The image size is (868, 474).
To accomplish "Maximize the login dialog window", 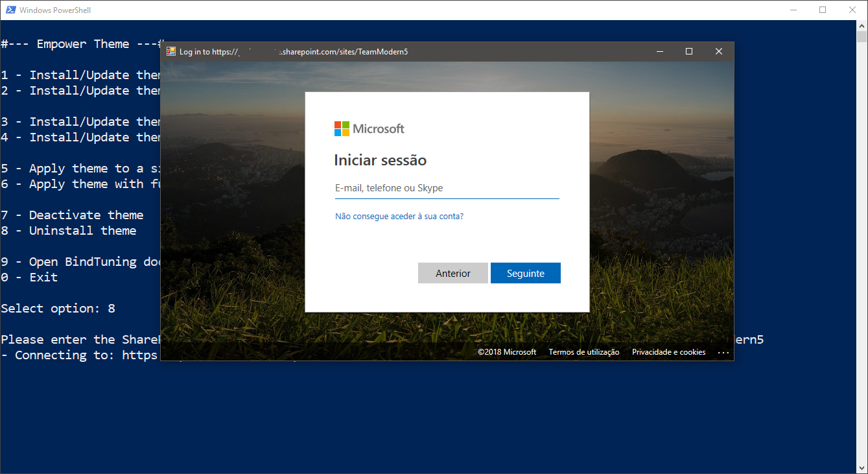I will tap(689, 51).
